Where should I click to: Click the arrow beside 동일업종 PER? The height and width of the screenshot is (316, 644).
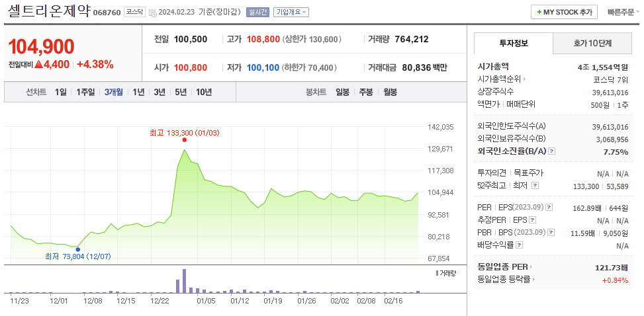pos(531,267)
